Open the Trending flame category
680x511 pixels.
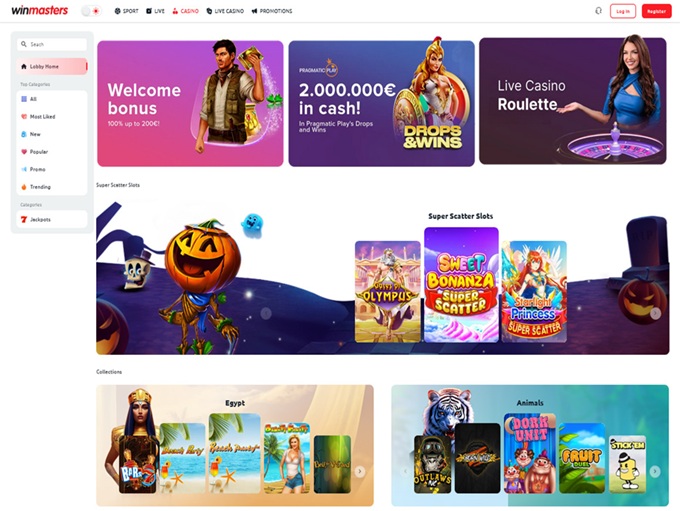click(52, 187)
